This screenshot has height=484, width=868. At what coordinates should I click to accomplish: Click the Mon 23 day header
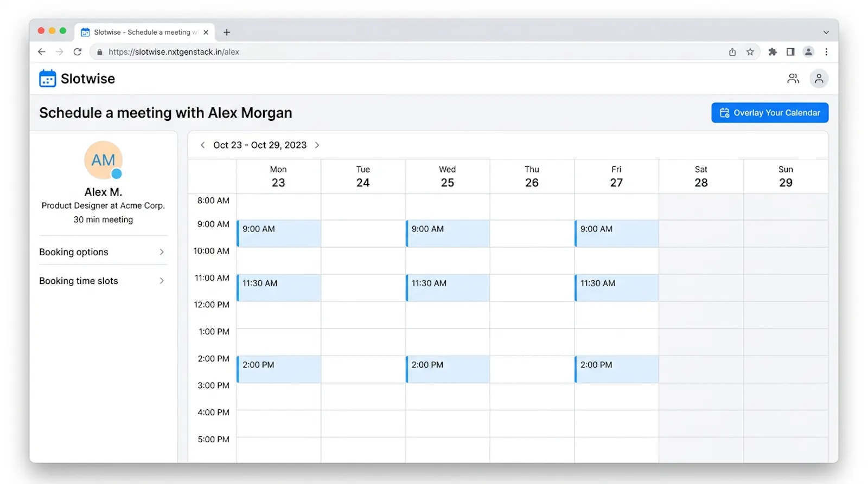pos(278,177)
